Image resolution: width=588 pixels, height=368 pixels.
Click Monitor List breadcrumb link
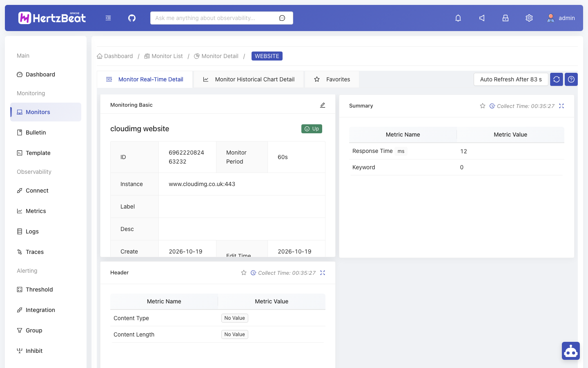pos(163,56)
